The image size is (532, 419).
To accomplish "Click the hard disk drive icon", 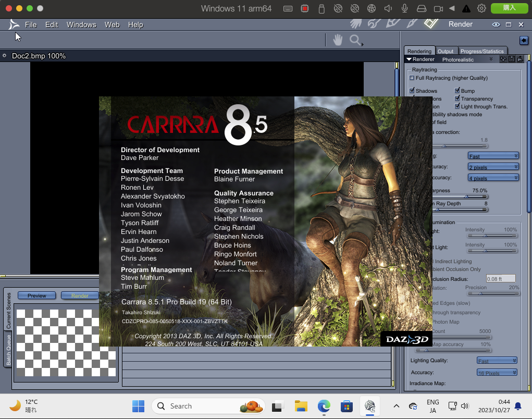I will (422, 9).
